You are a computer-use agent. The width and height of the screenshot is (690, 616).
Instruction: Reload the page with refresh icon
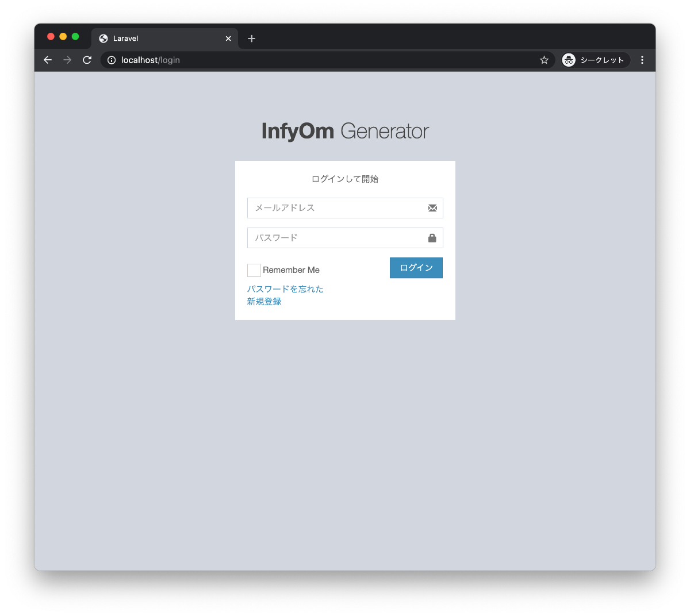(87, 60)
